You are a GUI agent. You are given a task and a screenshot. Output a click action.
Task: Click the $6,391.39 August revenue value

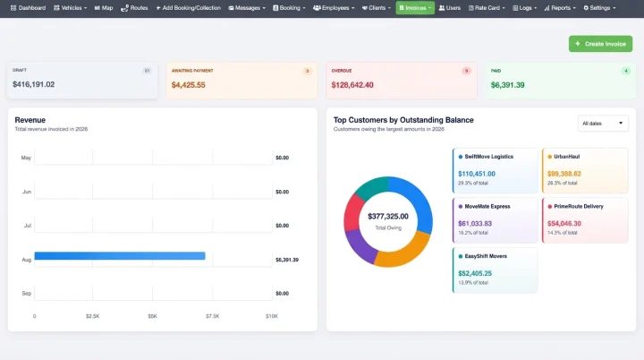click(287, 260)
